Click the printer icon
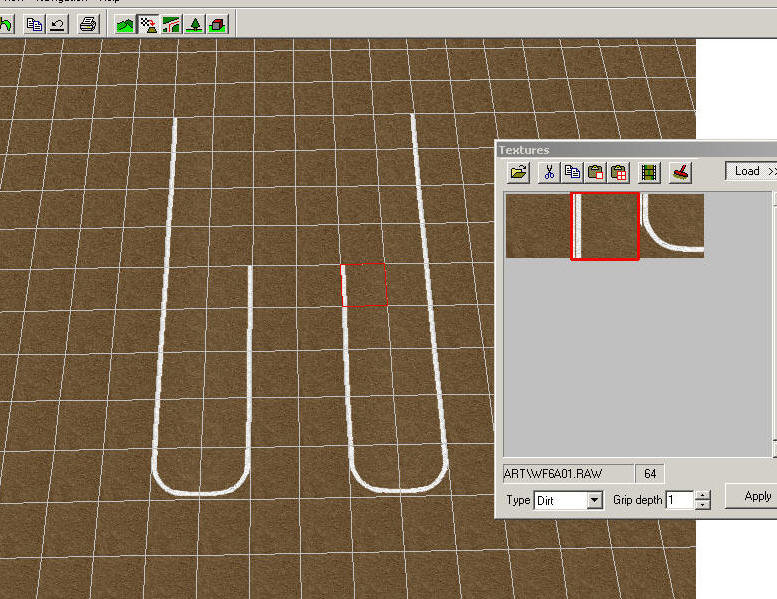The height and width of the screenshot is (599, 777). 88,24
